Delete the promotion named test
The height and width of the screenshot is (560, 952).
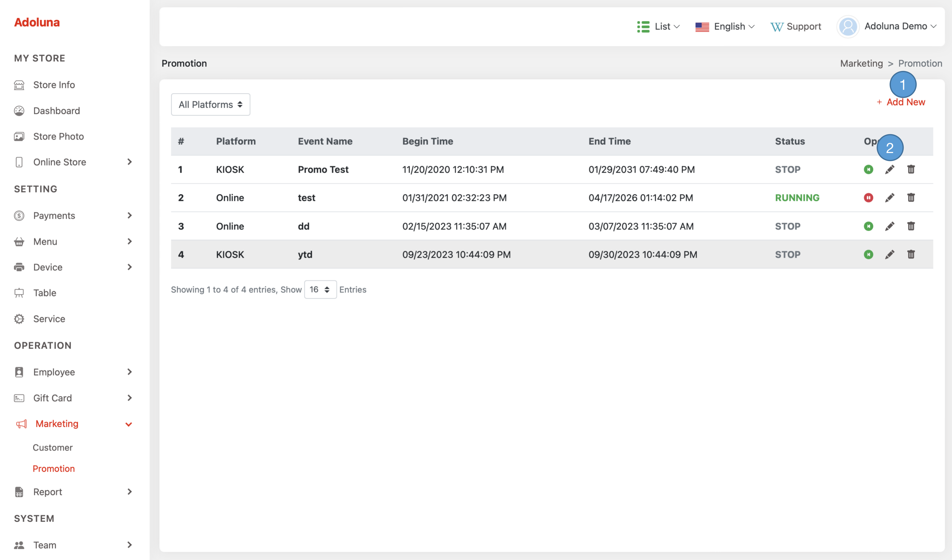click(911, 197)
